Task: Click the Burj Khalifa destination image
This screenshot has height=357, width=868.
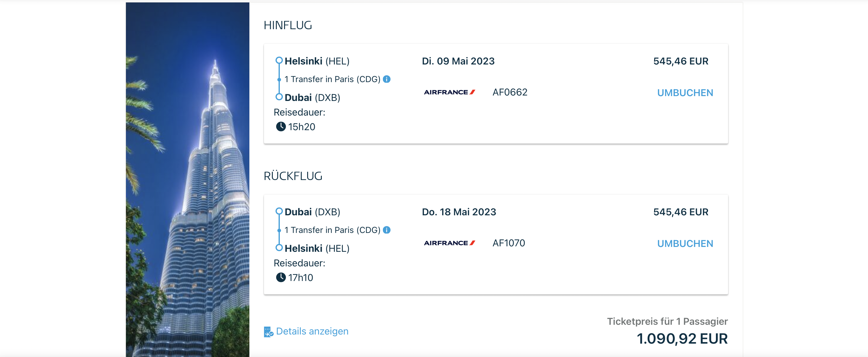Action: coord(187,179)
